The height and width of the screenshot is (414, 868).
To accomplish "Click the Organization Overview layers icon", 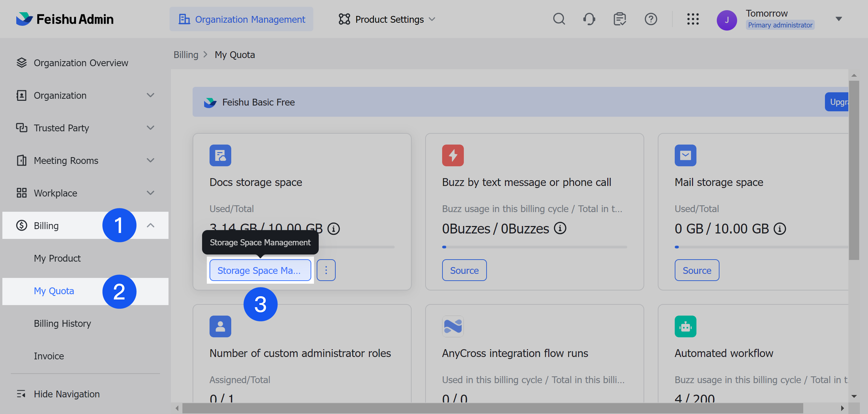I will point(22,63).
